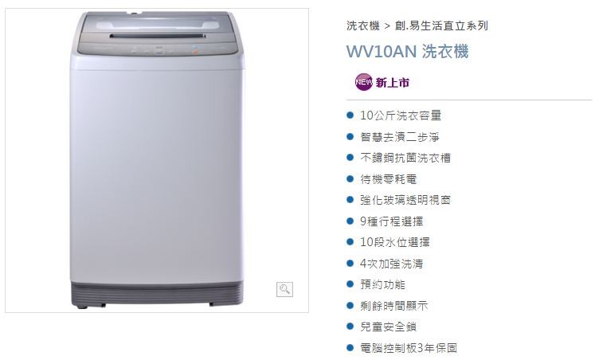Click the purple NEW badge icon
This screenshot has height=364, width=599.
[364, 82]
